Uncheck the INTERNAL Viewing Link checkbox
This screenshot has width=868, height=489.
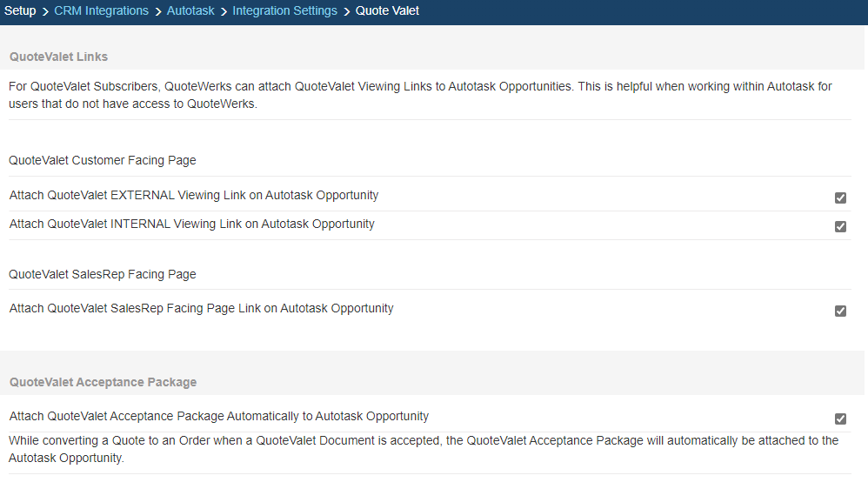tap(840, 226)
